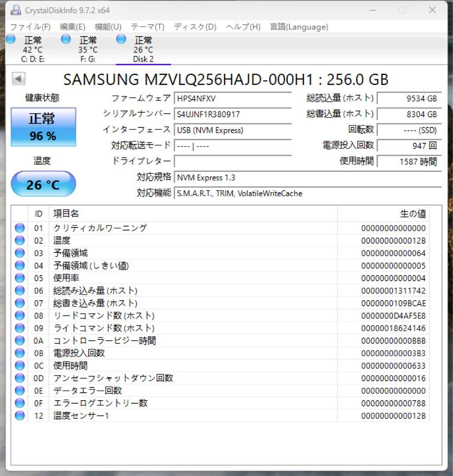This screenshot has height=476, width=453.
Task: Click the blue health dot above C: D: E:
Action: (10, 39)
